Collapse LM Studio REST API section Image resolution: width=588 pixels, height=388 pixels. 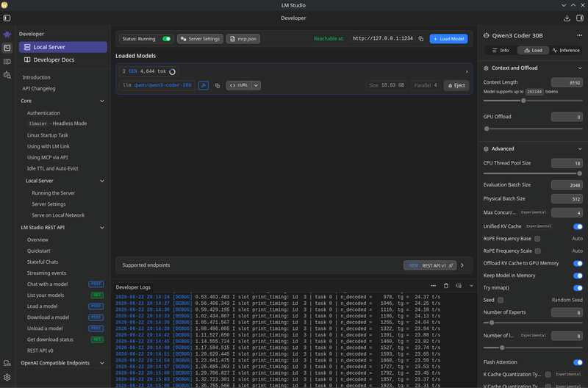pyautogui.click(x=102, y=228)
